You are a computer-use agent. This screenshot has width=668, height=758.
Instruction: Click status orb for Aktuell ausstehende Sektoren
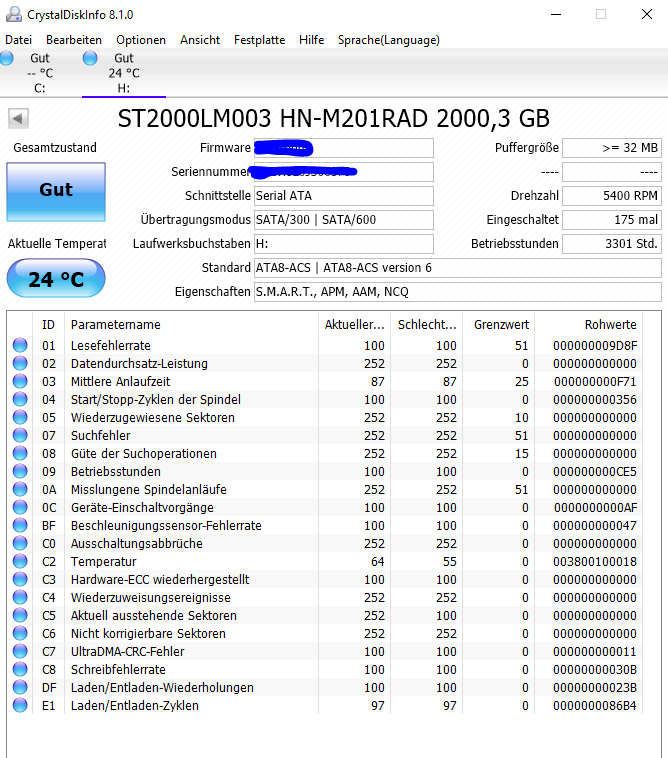pos(20,615)
